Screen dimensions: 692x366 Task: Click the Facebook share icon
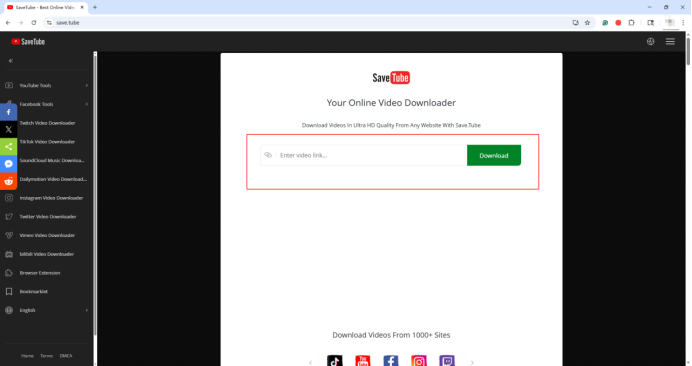[8, 112]
